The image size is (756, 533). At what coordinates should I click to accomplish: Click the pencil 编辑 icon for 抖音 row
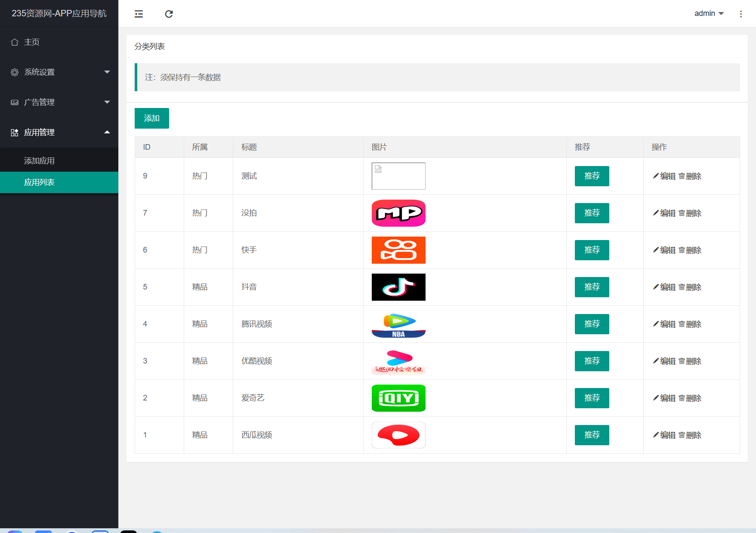[656, 287]
